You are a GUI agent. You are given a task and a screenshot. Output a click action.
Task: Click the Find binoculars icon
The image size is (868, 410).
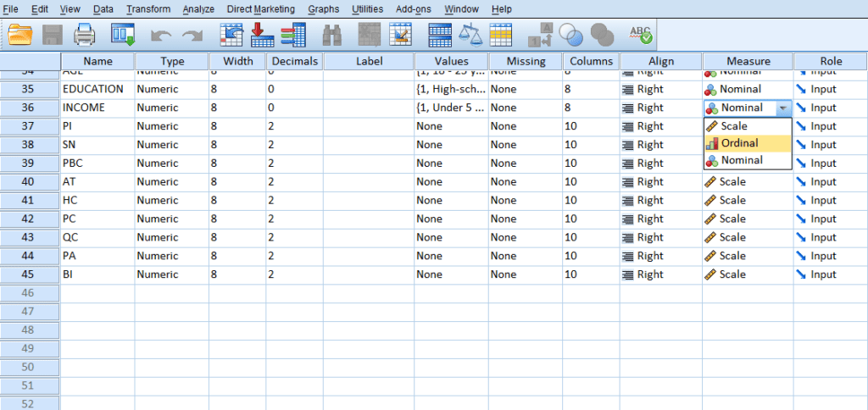(331, 35)
